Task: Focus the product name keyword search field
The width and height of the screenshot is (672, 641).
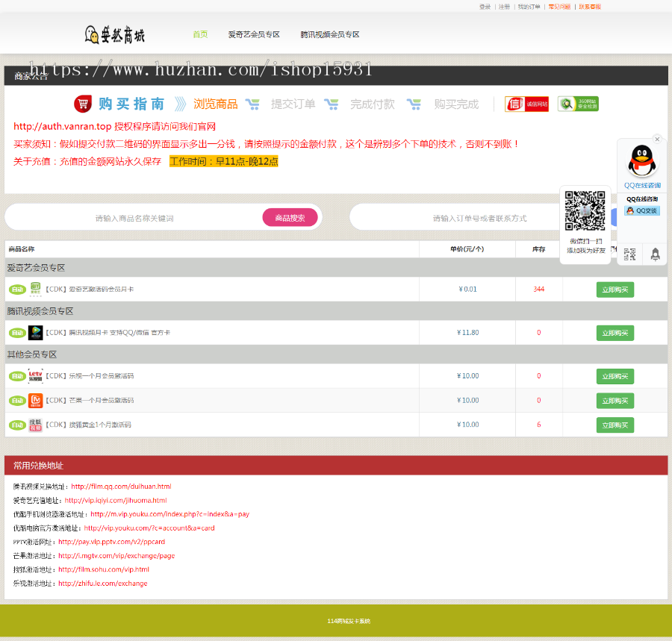Action: 134,218
